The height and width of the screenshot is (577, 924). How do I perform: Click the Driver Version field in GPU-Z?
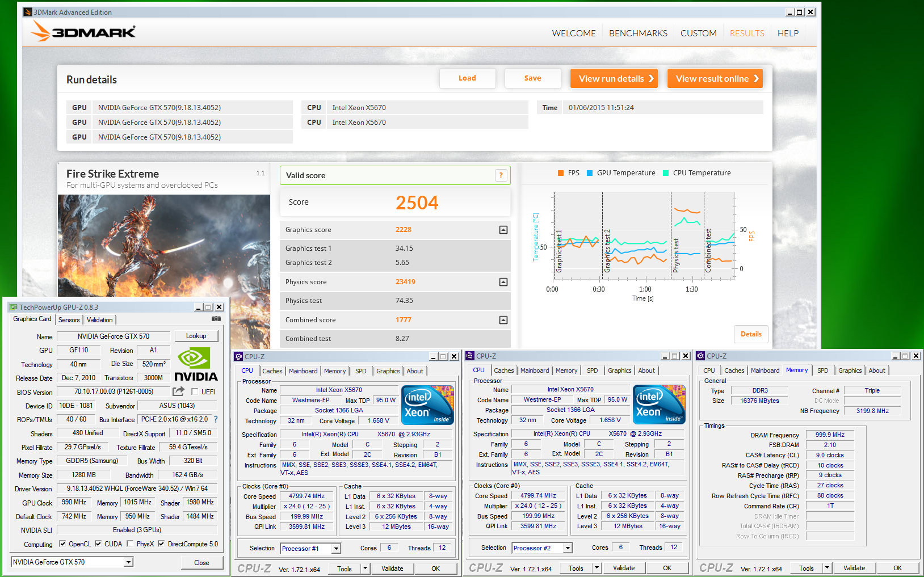(x=137, y=488)
